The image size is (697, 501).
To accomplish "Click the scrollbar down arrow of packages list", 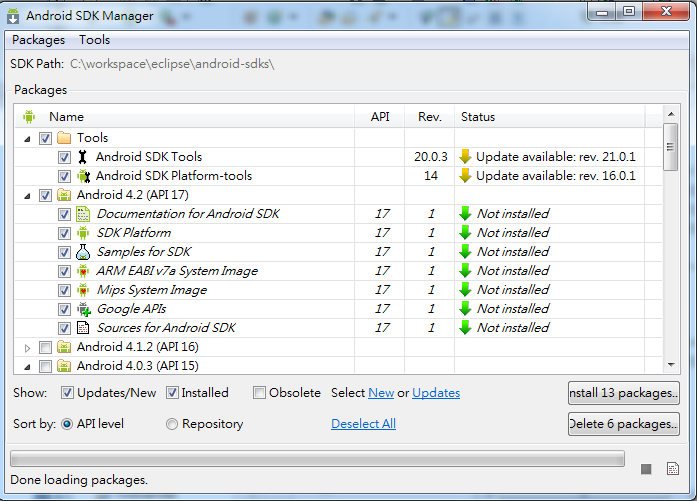I will (x=671, y=365).
